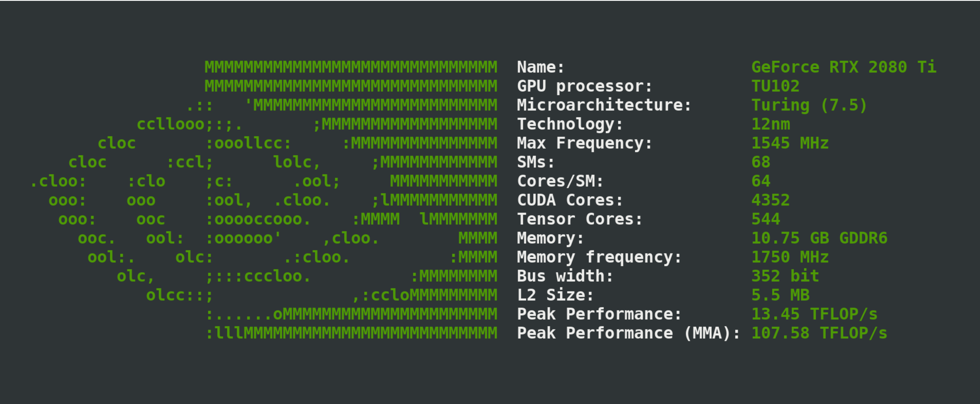Click the 'Microarchitecture:' label
Viewport: 980px width, 404px height.
[x=604, y=105]
